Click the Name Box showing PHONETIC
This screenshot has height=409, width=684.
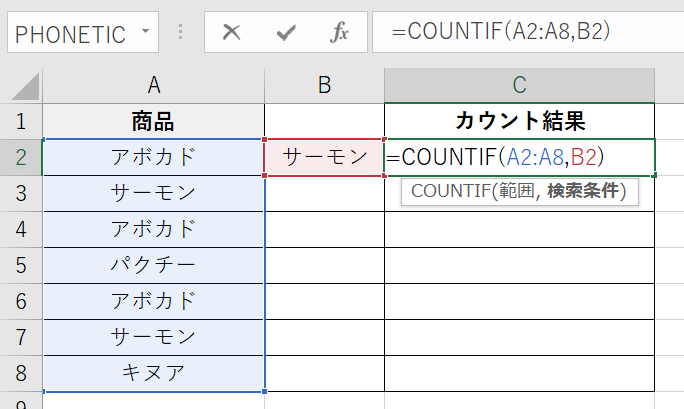pos(70,33)
